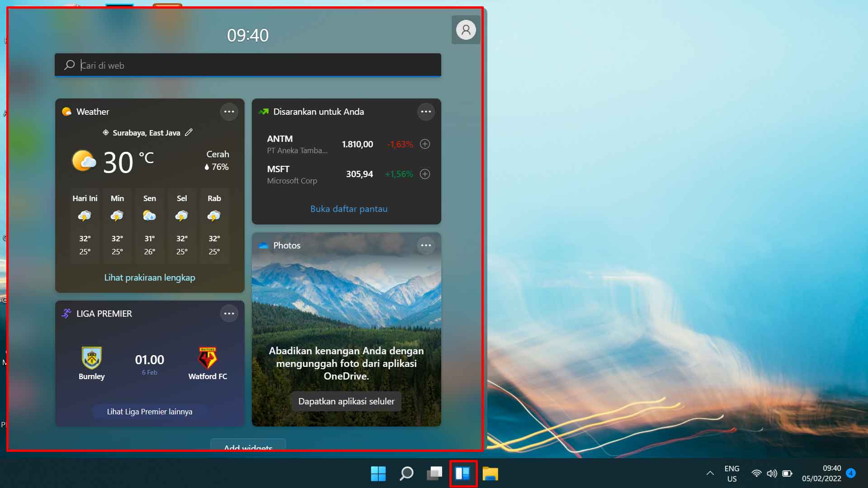Add ANTM to watchlist with plus icon
This screenshot has height=488, width=868.
(x=425, y=144)
